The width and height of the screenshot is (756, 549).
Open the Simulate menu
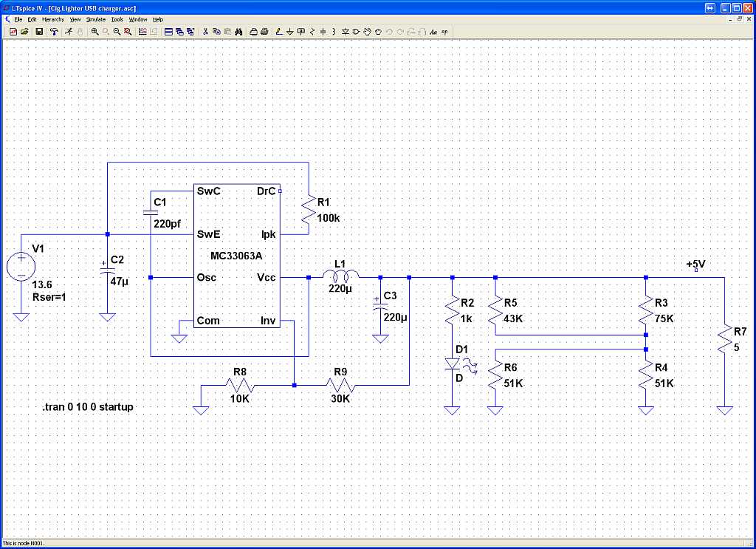click(96, 18)
